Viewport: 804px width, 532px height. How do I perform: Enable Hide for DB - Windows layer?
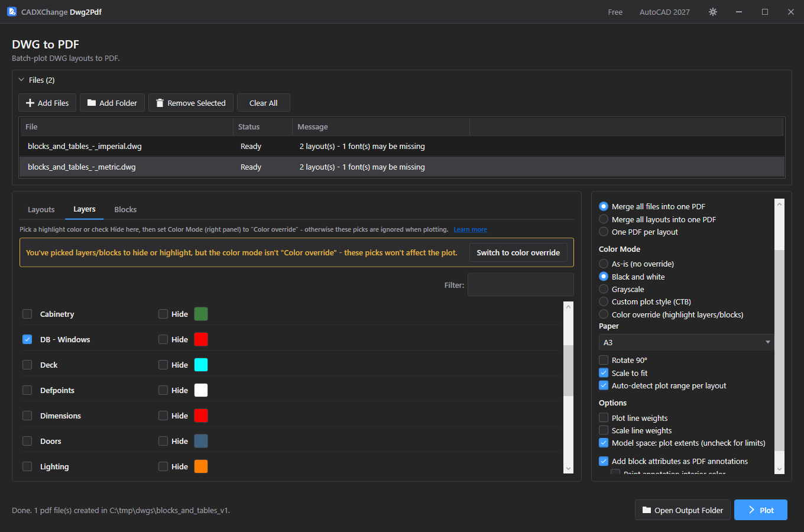(163, 339)
